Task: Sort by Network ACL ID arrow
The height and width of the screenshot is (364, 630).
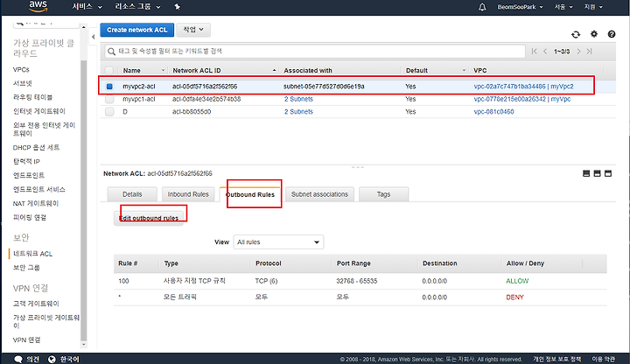Action: click(274, 70)
